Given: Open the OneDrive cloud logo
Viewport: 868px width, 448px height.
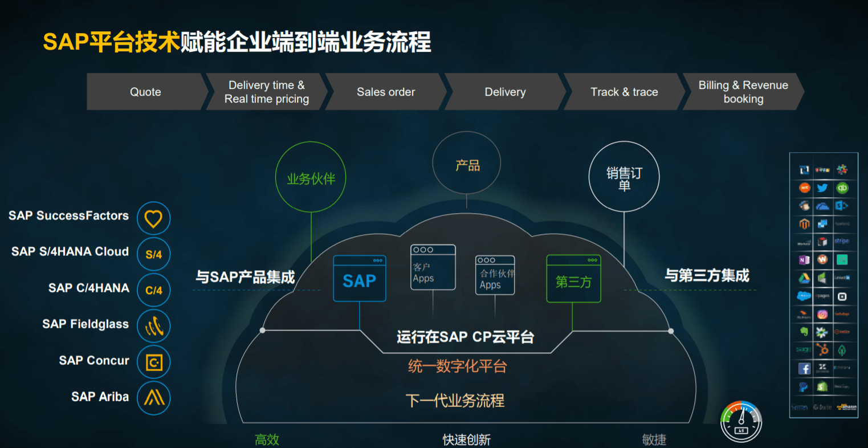Looking at the screenshot, I should [822, 206].
